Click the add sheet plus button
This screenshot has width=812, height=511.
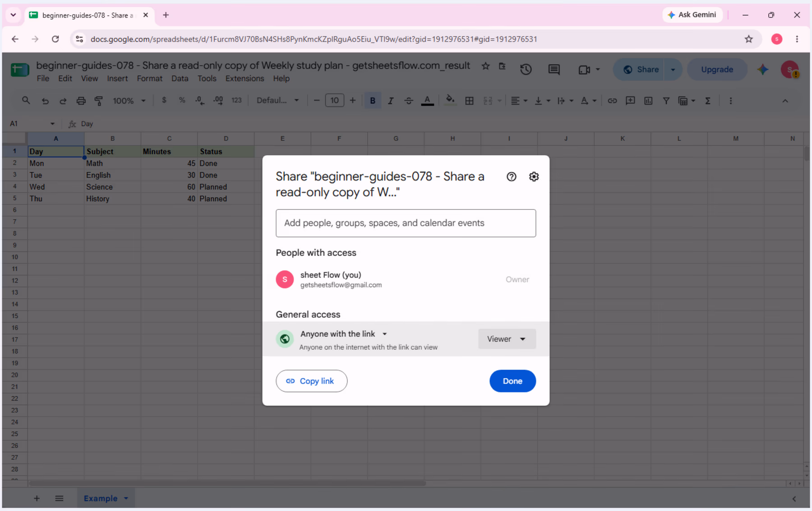coord(37,498)
